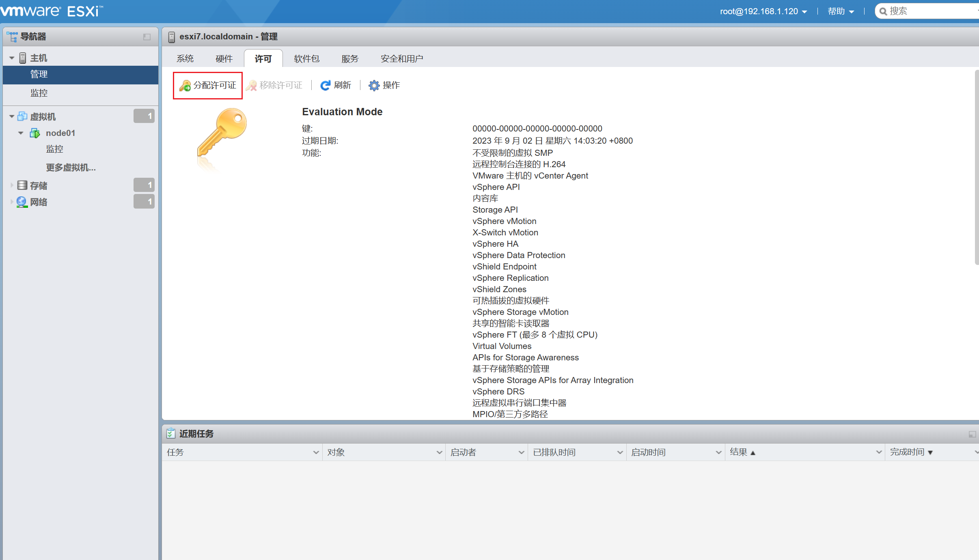
Task: Click the Actions gear icon
Action: (x=374, y=85)
